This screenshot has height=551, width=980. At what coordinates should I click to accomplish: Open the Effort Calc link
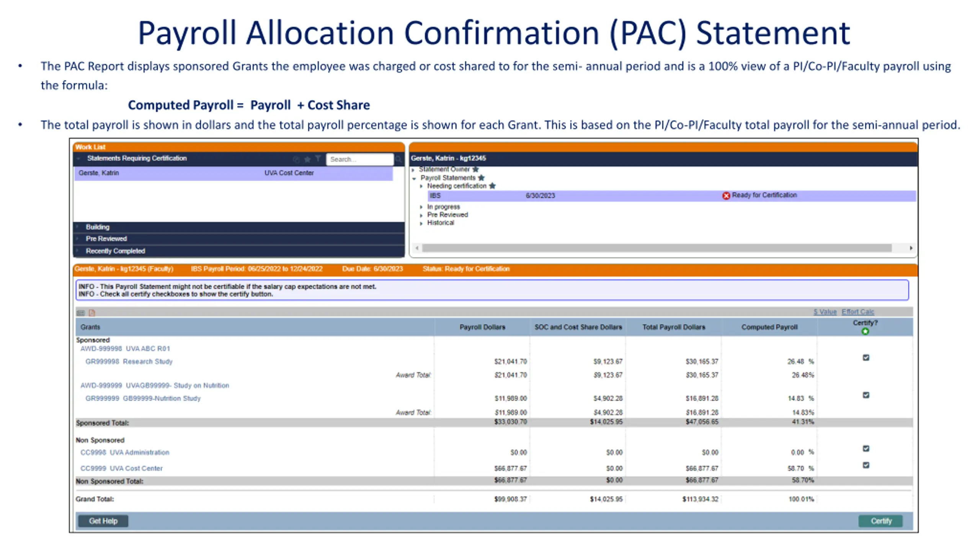pyautogui.click(x=857, y=312)
